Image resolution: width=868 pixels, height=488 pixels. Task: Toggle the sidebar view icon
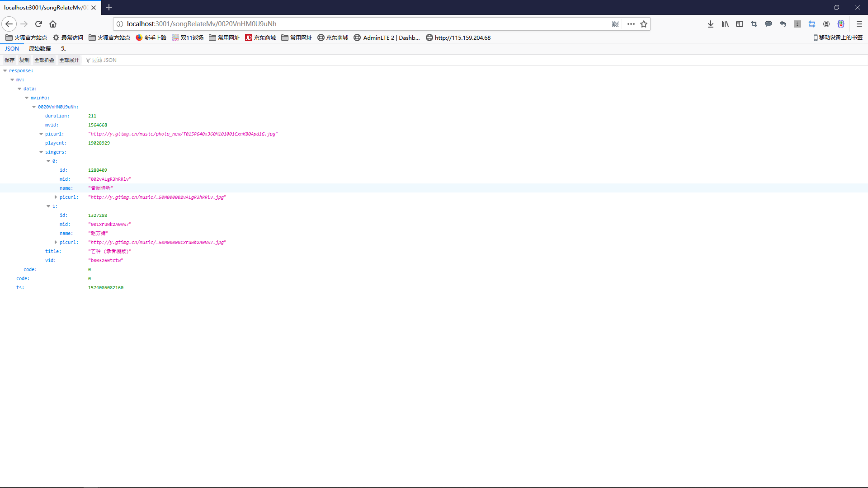point(740,24)
